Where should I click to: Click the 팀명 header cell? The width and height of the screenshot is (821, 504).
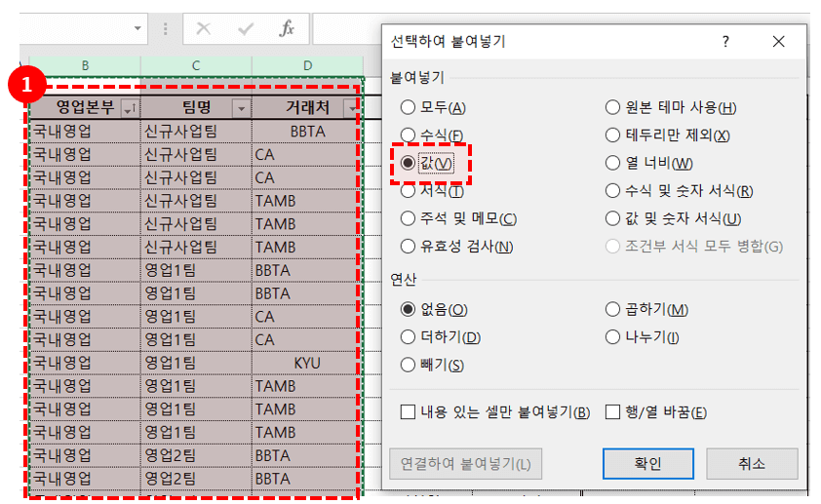[x=196, y=108]
